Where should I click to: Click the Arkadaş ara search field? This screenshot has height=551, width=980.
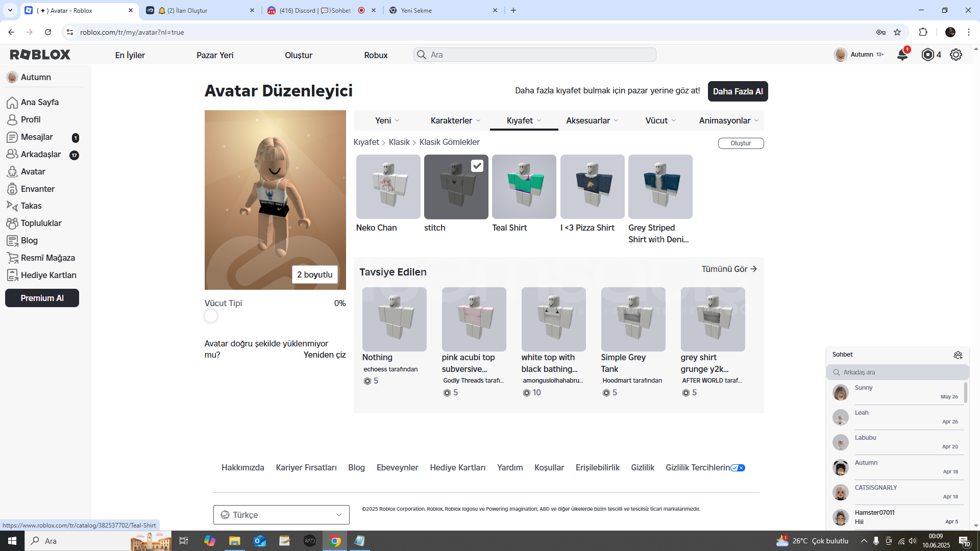(x=897, y=372)
